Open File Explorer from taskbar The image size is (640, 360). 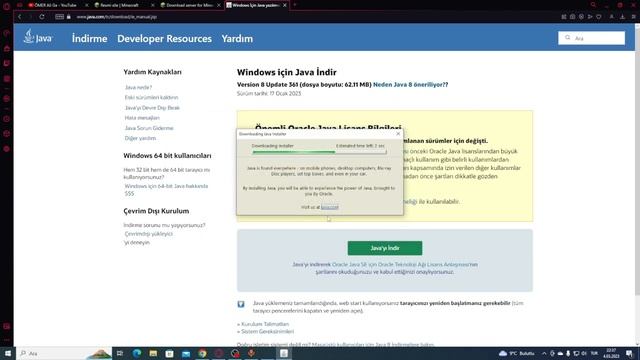(x=153, y=353)
